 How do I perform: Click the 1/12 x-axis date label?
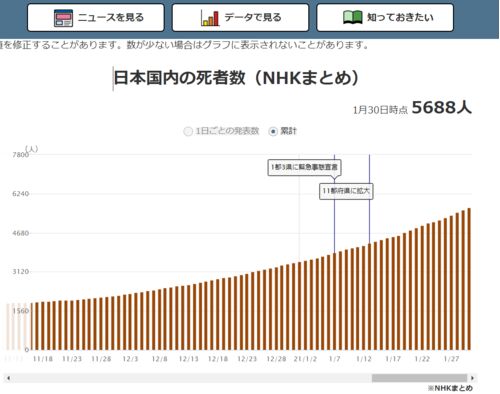coord(364,359)
